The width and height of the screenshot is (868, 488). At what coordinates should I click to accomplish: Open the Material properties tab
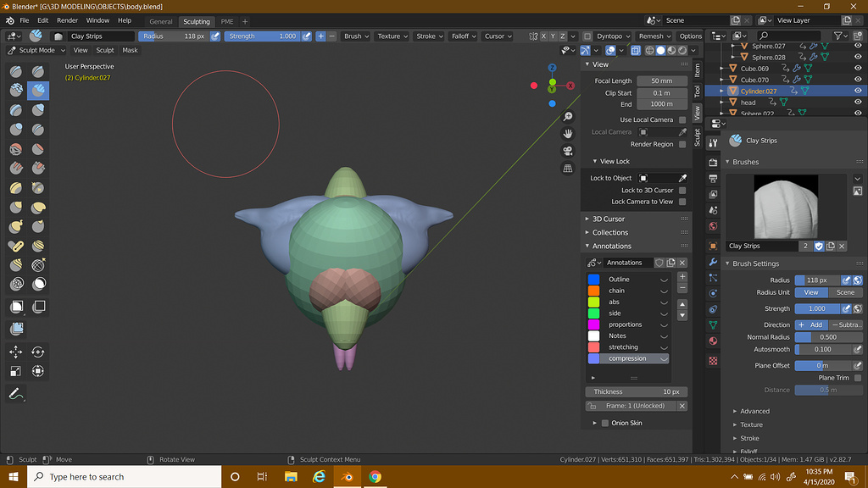(713, 341)
